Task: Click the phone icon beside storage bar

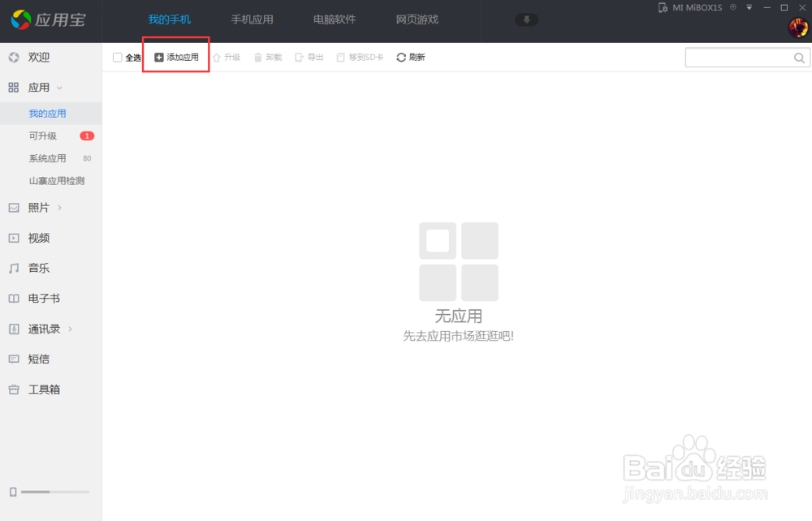Action: pos(13,492)
